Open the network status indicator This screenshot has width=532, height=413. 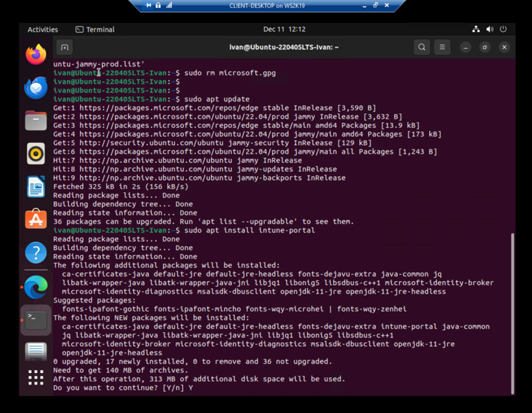(476, 29)
